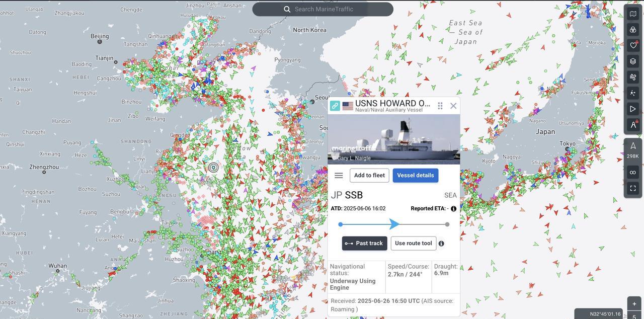Click the United States flag icon
This screenshot has height=319, width=644.
tap(348, 106)
